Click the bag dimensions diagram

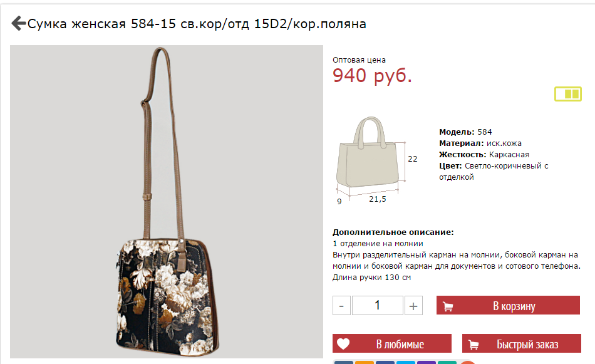click(376, 160)
